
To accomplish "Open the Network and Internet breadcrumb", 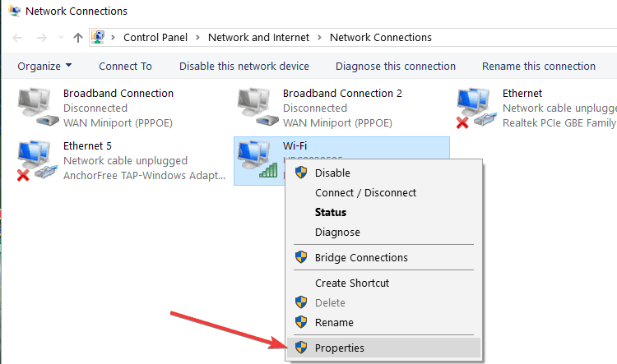I will 258,37.
